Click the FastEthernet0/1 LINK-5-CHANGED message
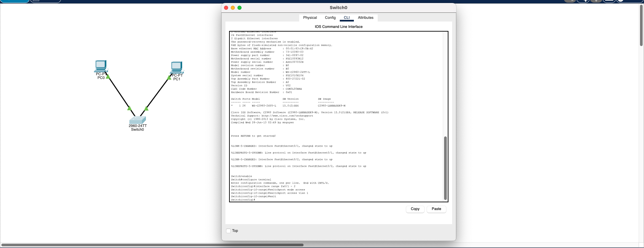Viewport: 644px width, 248px height. (282, 146)
